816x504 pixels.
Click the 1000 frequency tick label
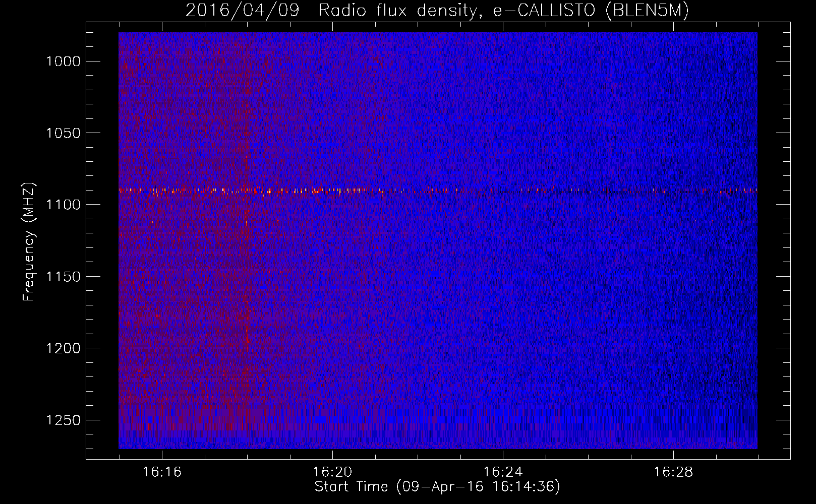pyautogui.click(x=64, y=61)
